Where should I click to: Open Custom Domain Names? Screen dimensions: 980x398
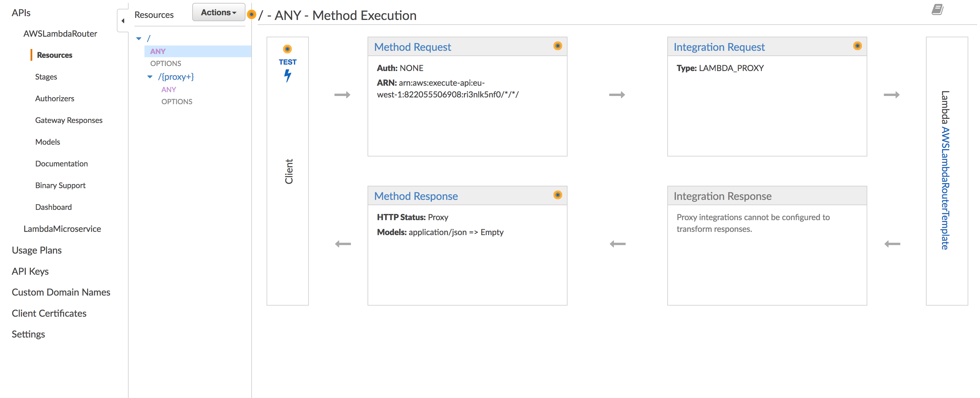pos(61,292)
